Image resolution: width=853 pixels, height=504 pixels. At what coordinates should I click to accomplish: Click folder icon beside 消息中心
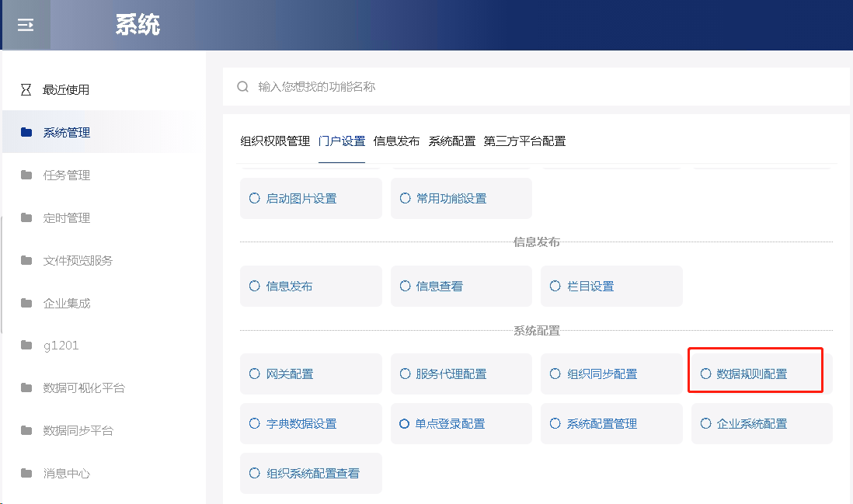pos(26,473)
